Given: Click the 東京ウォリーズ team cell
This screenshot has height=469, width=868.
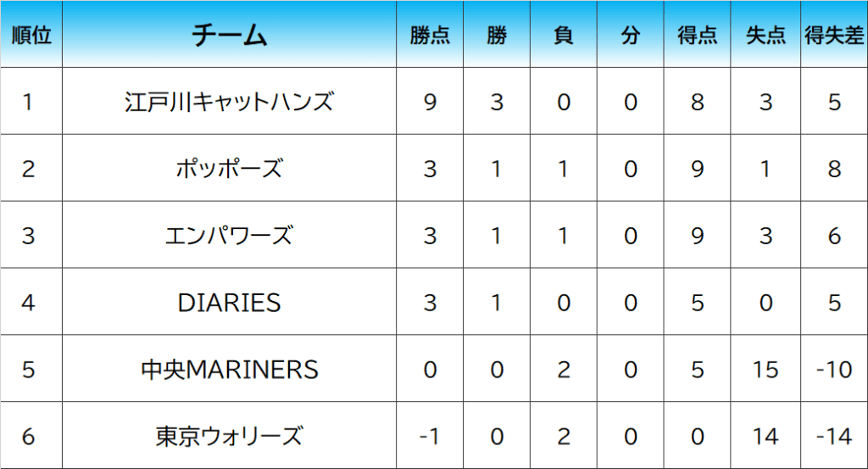Looking at the screenshot, I should pyautogui.click(x=229, y=436).
